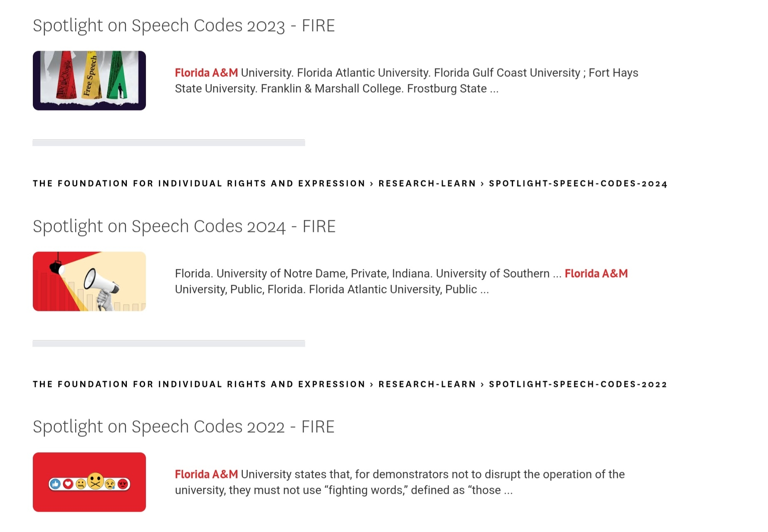Click the chevron before SPOTLIGHT-SPEECH-CODES-2024
768x532 pixels.
(482, 184)
